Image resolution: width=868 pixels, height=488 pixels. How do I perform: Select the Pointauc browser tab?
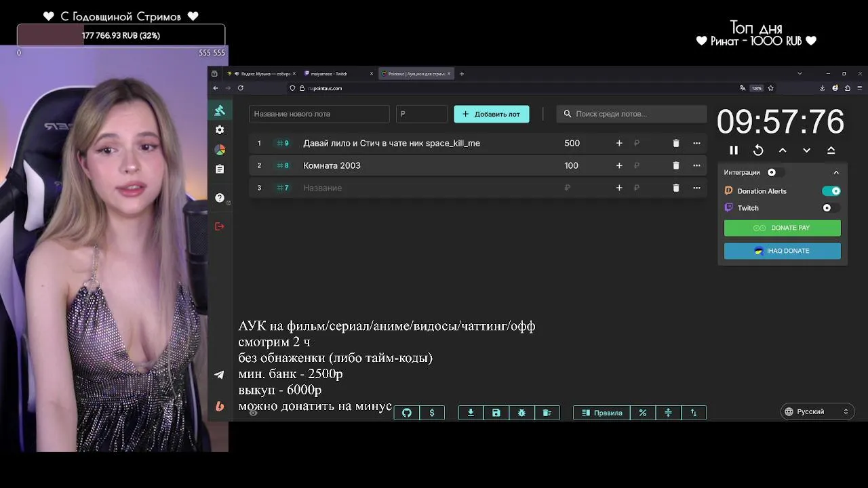coord(415,73)
